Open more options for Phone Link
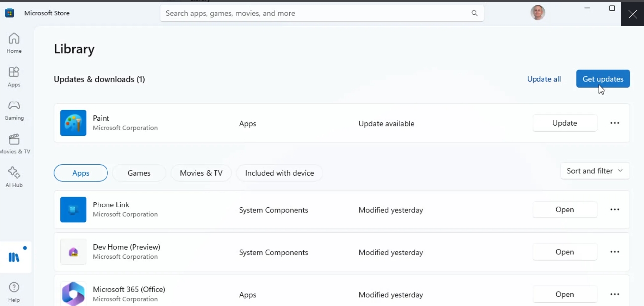 (x=615, y=209)
